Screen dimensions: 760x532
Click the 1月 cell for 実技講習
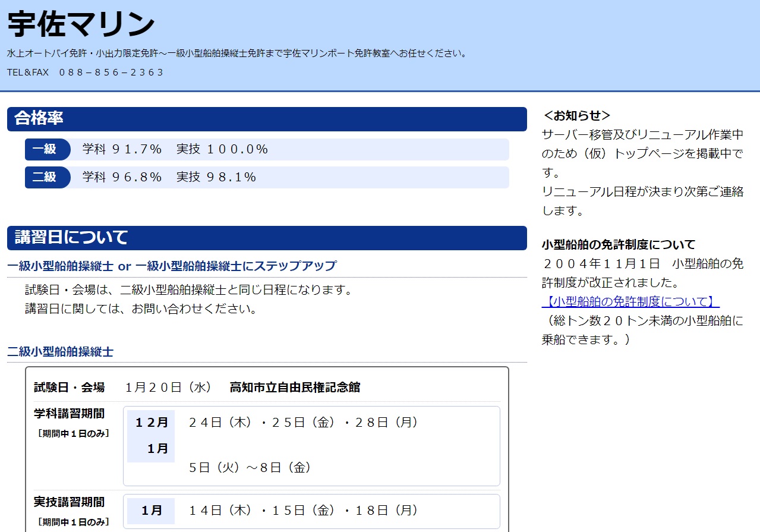click(151, 511)
